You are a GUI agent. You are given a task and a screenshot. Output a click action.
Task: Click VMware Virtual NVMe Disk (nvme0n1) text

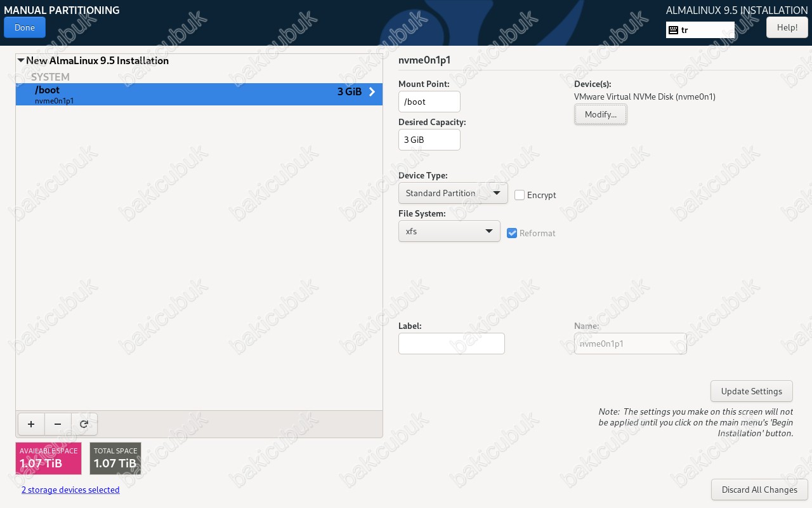click(645, 97)
